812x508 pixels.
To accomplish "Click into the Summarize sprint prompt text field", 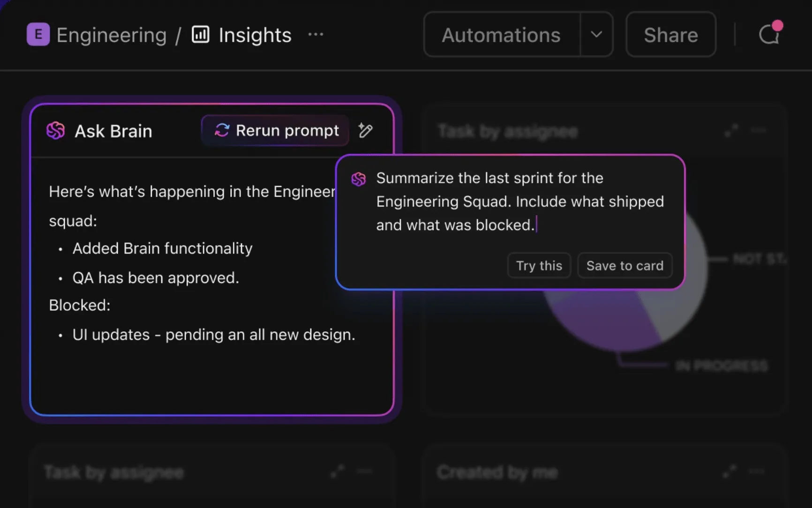I will [520, 202].
